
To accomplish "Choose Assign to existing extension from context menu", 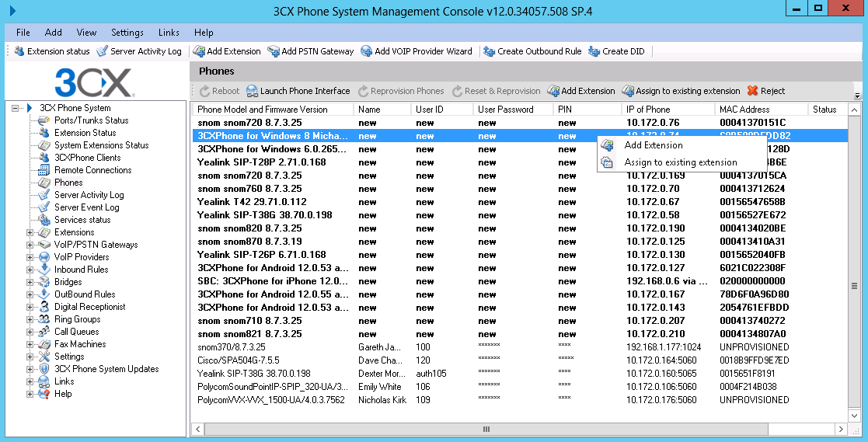I will coord(681,162).
